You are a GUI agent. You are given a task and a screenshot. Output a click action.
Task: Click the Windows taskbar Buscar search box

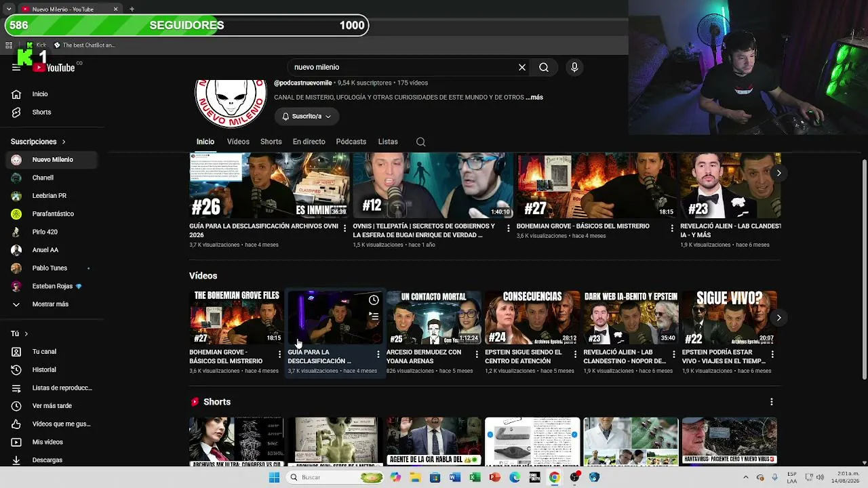[x=336, y=477]
